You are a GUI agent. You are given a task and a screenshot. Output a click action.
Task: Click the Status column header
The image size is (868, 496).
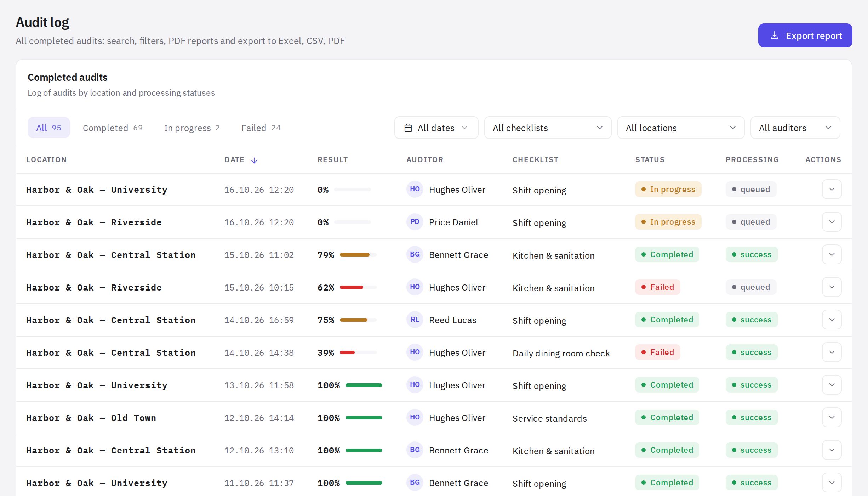(650, 160)
